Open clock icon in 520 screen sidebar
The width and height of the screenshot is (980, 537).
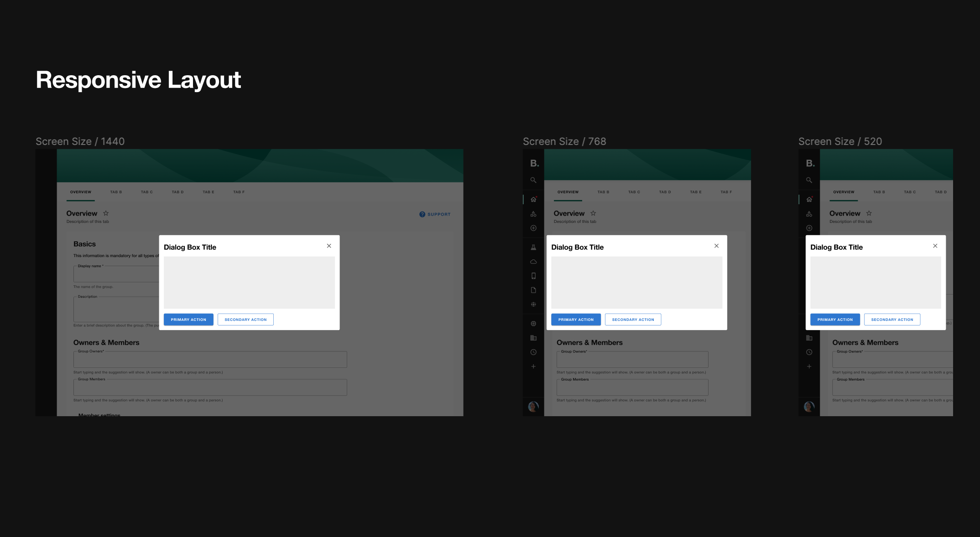809,352
